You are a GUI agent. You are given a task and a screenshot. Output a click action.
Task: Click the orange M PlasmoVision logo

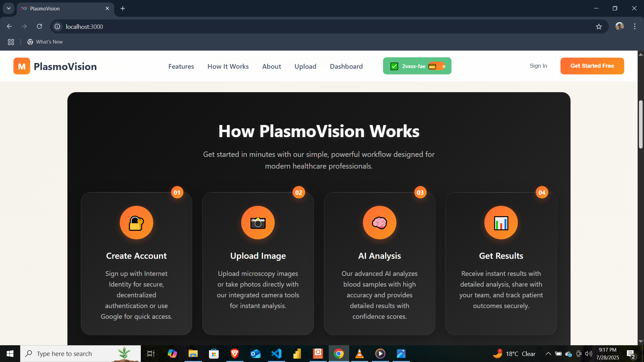(22, 66)
